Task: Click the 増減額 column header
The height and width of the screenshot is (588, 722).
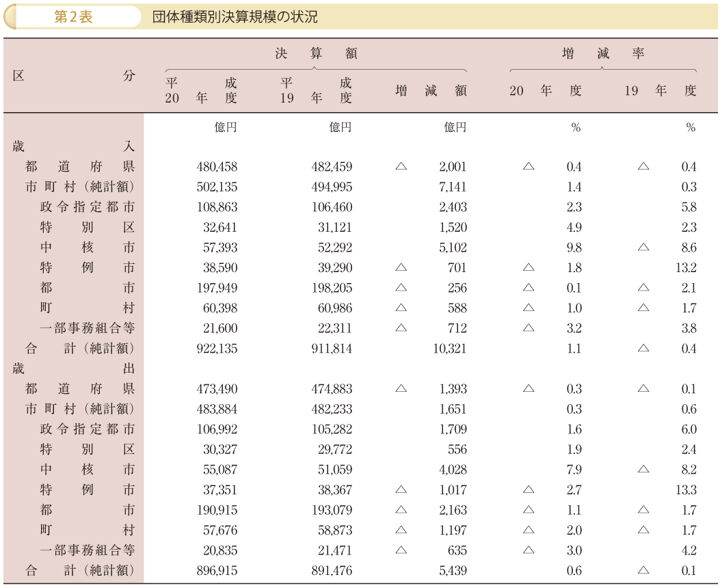Action: pyautogui.click(x=431, y=90)
